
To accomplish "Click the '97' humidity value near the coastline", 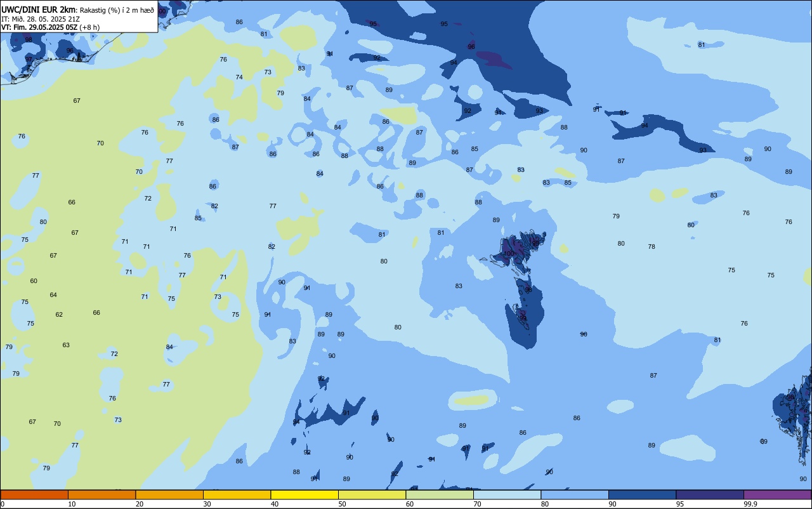I will point(29,59).
